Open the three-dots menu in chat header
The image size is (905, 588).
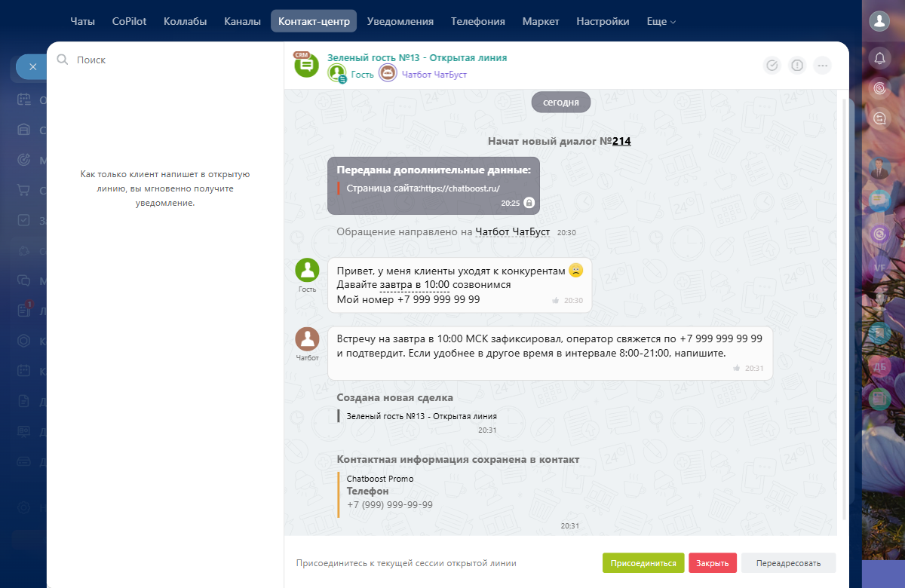[823, 66]
